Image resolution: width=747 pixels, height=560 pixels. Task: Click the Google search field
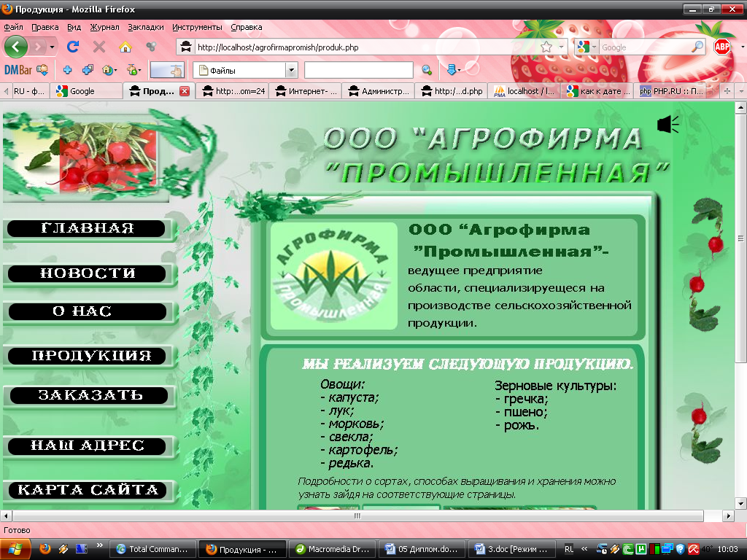(644, 47)
